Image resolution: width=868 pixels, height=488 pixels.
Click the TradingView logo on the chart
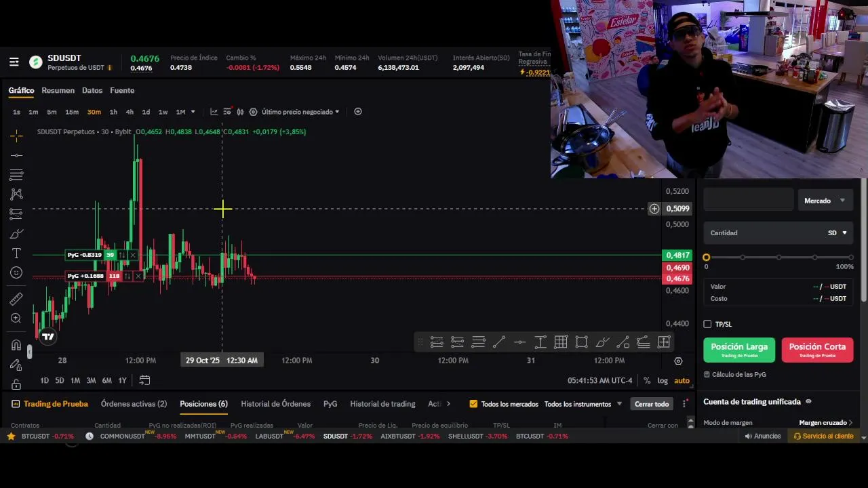coord(47,336)
